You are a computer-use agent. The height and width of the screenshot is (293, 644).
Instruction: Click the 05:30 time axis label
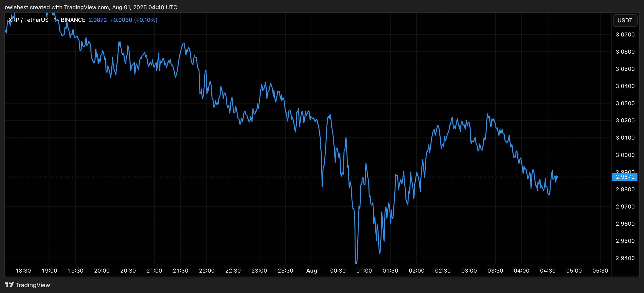click(600, 271)
